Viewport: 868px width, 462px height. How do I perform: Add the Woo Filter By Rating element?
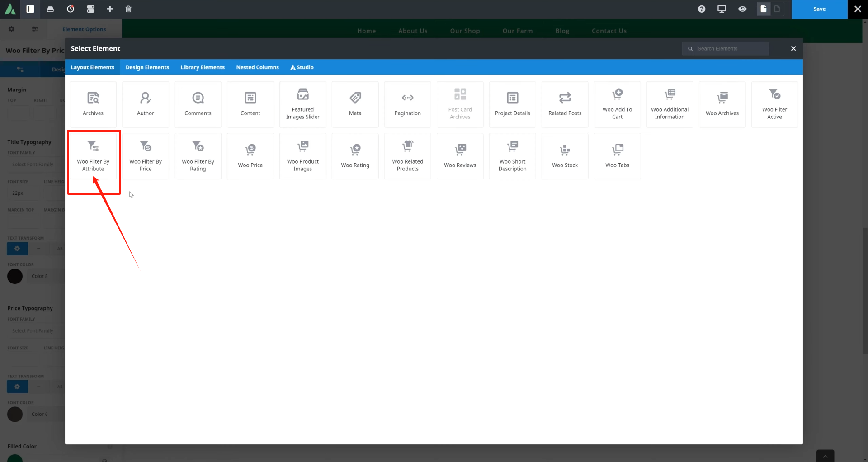198,156
